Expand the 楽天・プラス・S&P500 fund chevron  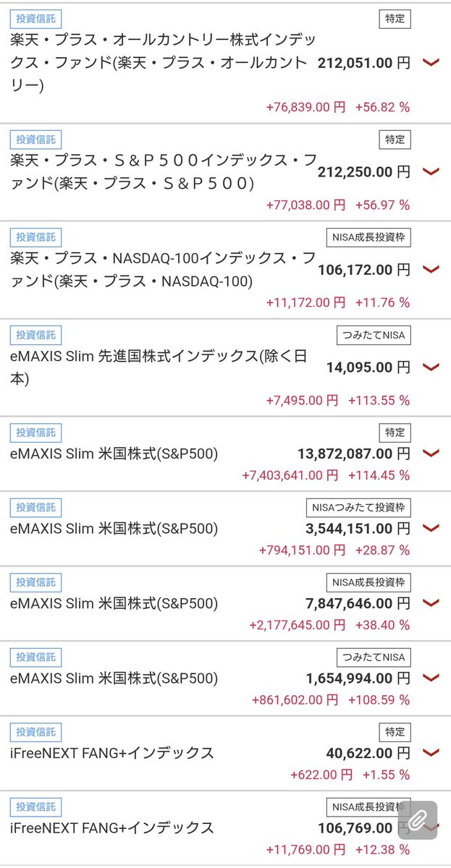[431, 171]
